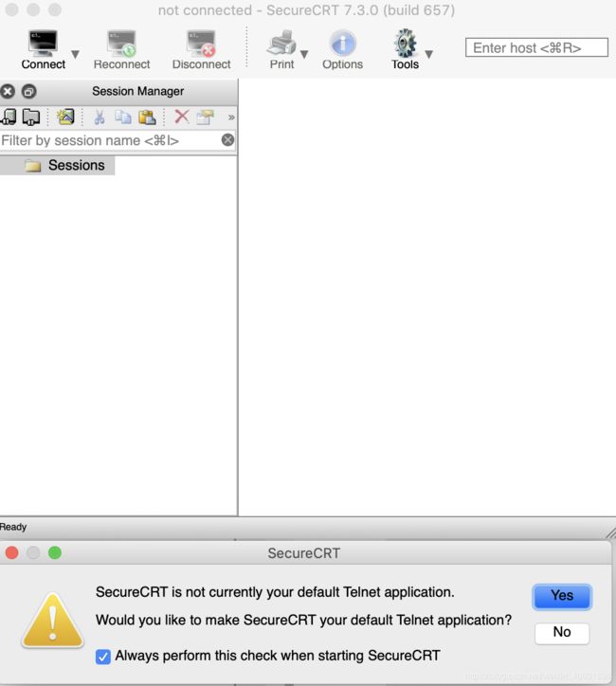The width and height of the screenshot is (616, 686).
Task: Click the Reconnect toolbar icon
Action: [x=121, y=44]
